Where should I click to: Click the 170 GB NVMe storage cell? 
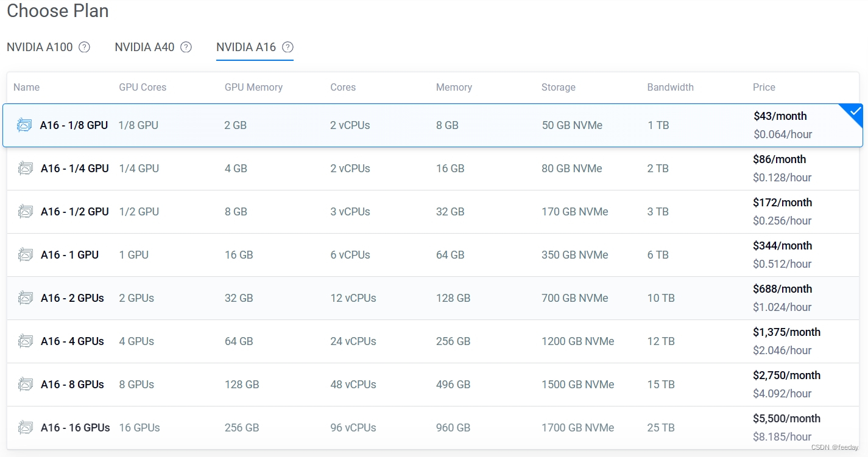575,212
